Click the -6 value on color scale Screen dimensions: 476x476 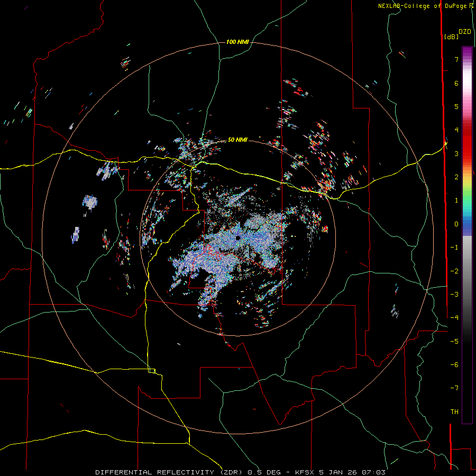click(454, 365)
